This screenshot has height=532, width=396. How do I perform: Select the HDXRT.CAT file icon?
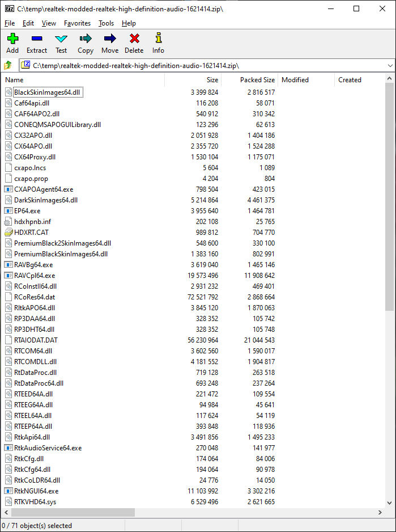[8, 233]
